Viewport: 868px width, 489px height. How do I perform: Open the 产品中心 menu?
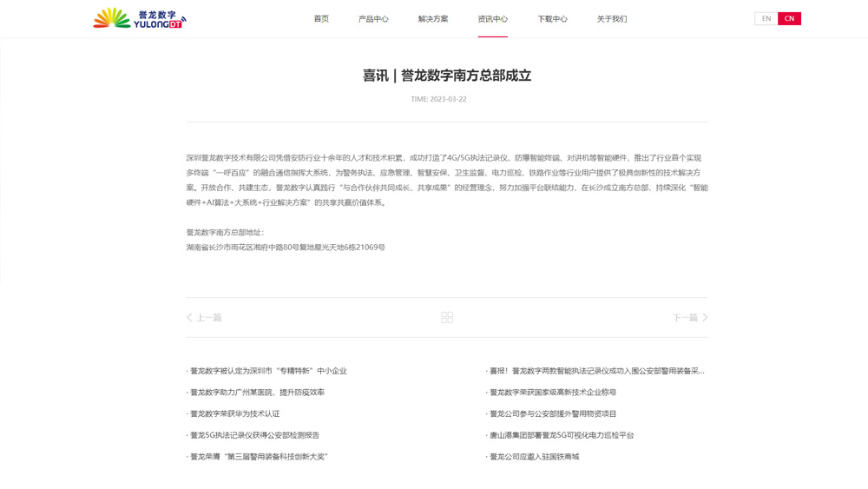tap(373, 19)
